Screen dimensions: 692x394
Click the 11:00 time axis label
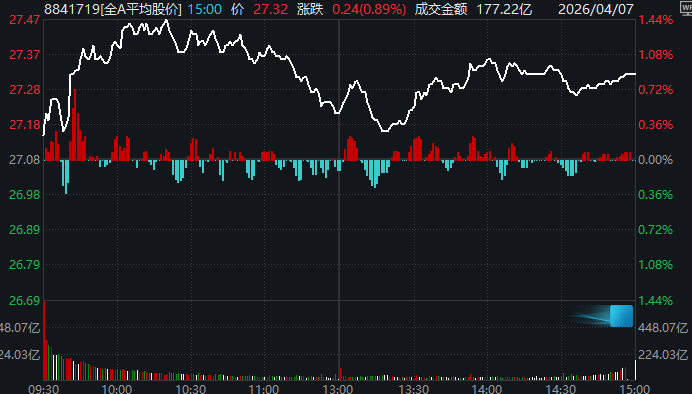click(x=264, y=389)
